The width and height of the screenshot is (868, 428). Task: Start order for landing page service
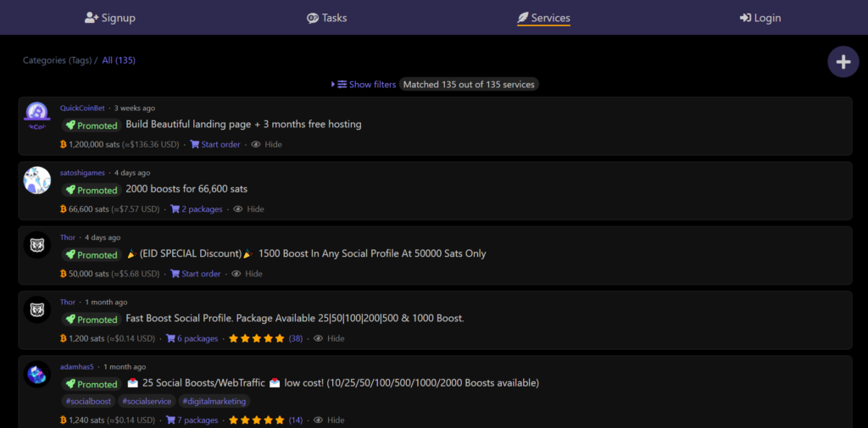(x=215, y=145)
